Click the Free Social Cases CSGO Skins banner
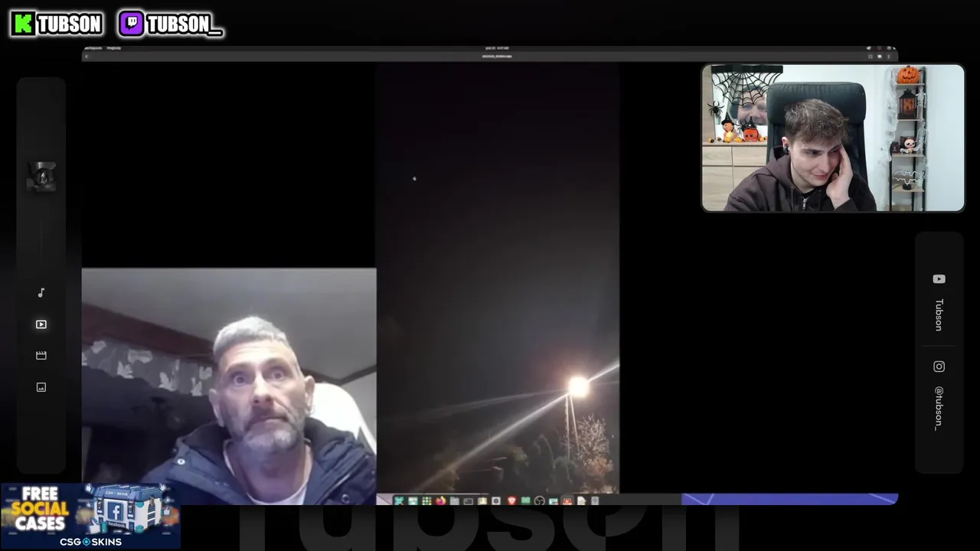This screenshot has width=980, height=551. pos(90,517)
